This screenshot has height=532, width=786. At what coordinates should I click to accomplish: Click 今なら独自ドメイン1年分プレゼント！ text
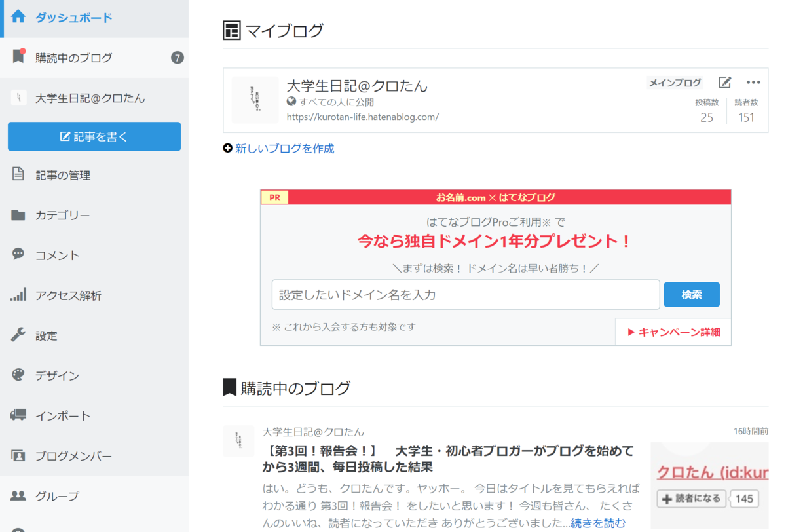click(x=495, y=241)
